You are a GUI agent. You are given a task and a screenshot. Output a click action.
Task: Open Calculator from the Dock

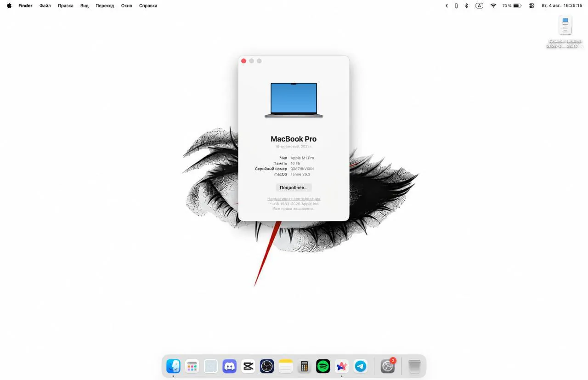click(x=304, y=366)
